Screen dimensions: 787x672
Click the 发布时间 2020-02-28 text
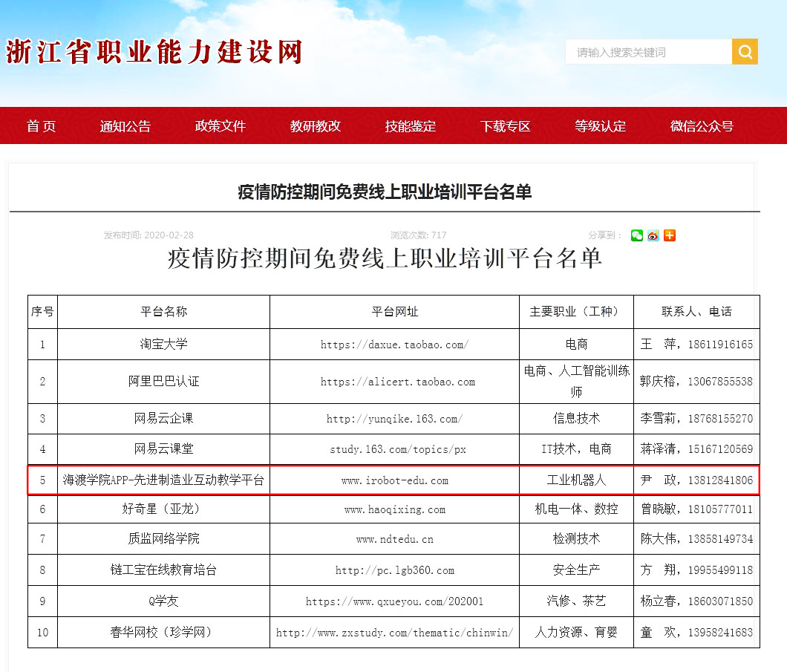click(x=148, y=235)
